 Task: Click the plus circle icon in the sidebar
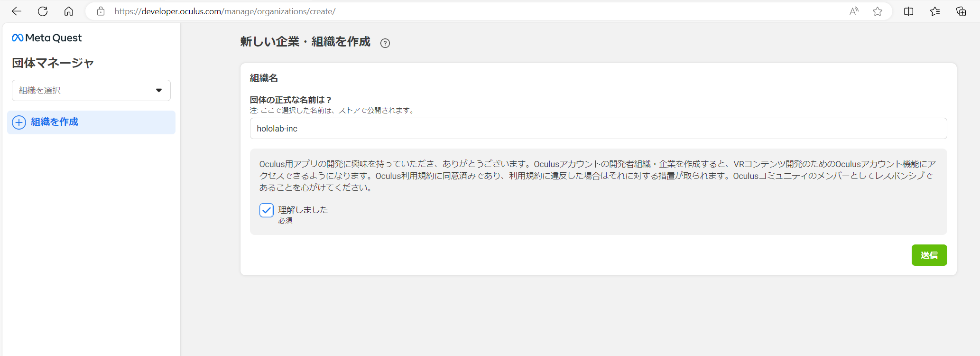click(x=19, y=122)
